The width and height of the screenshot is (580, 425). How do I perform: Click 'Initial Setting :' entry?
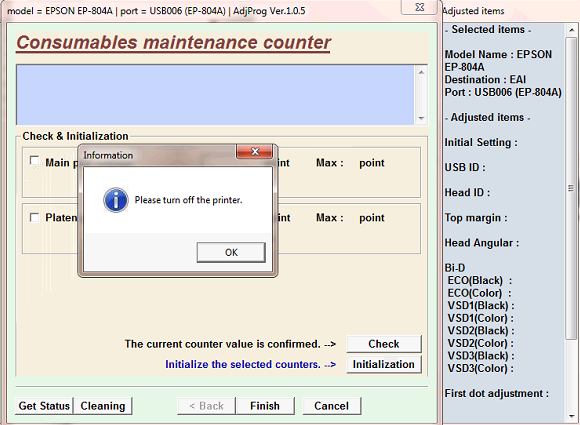pos(481,142)
